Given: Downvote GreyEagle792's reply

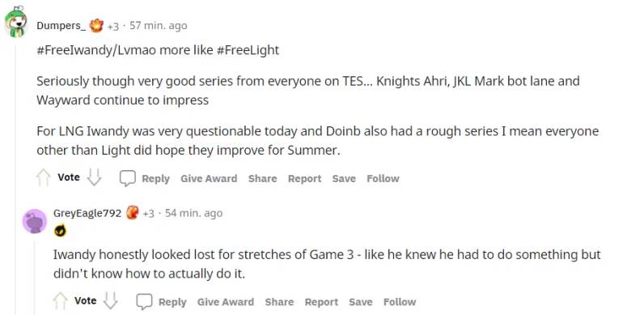Looking at the screenshot, I should point(111,300).
